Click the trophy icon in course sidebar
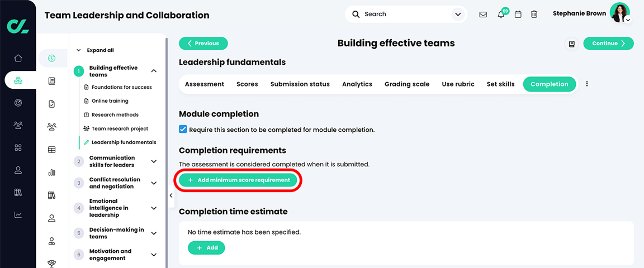 (51, 264)
